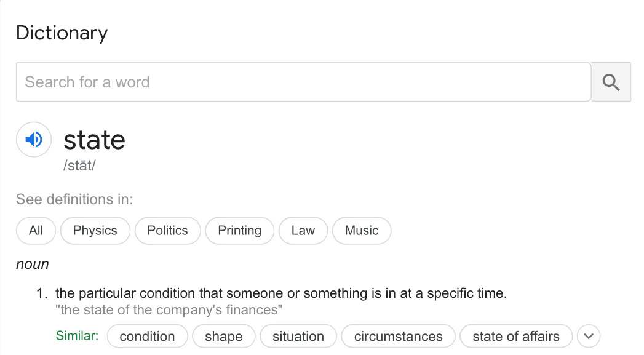Click the state headword text
The width and height of the screenshot is (644, 355).
(x=94, y=140)
